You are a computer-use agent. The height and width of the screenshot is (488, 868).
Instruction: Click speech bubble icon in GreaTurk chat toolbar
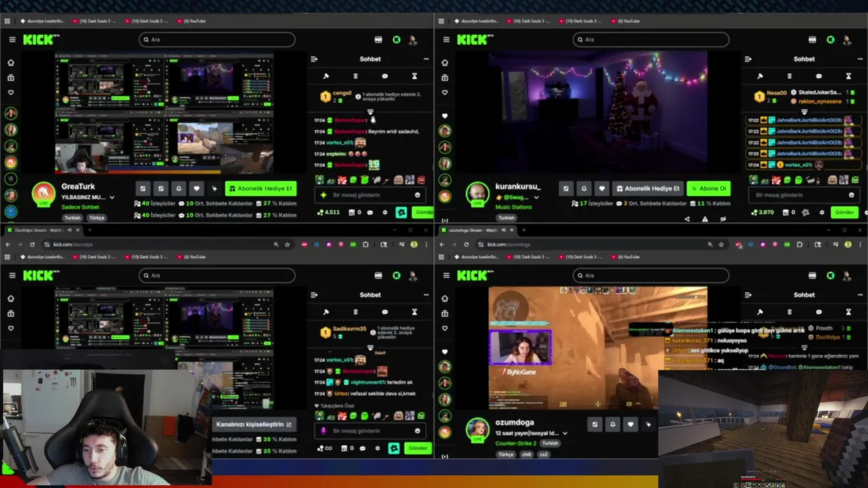[x=385, y=76]
